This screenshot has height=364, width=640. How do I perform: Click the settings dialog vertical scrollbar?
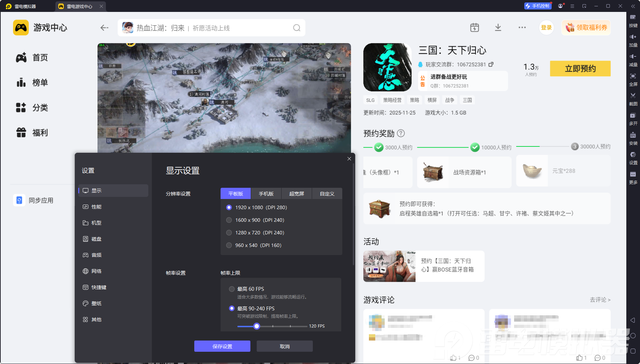tap(353, 214)
